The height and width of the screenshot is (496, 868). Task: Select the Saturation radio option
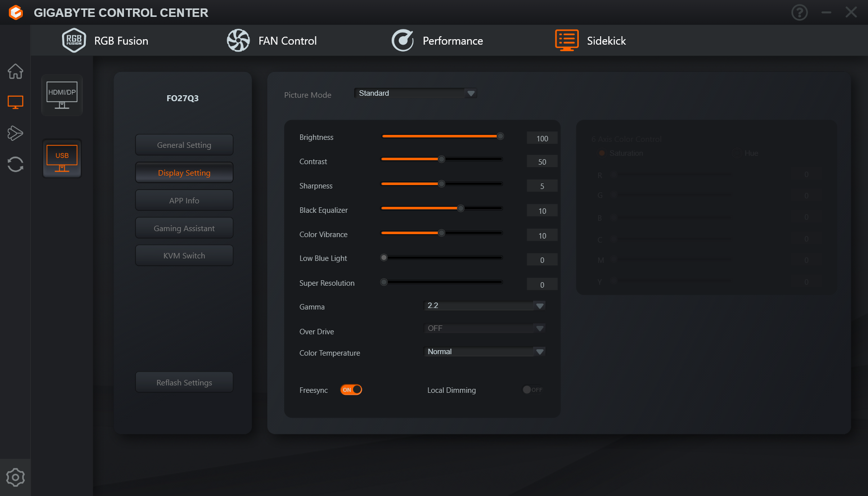(x=602, y=153)
